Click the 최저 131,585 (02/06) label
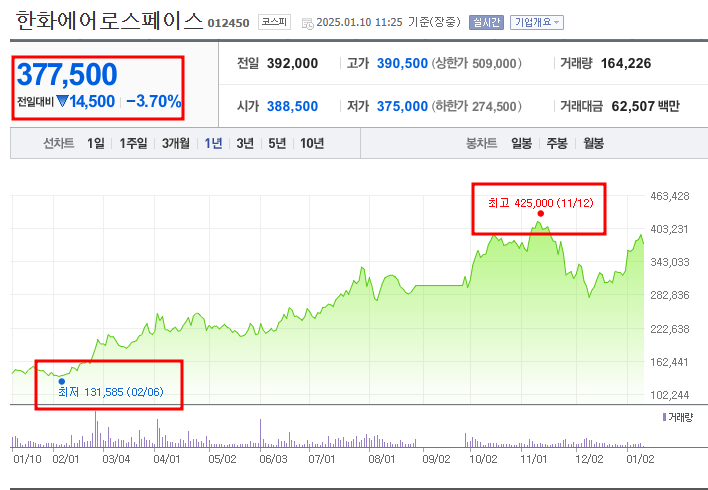This screenshot has height=490, width=708. coord(111,392)
